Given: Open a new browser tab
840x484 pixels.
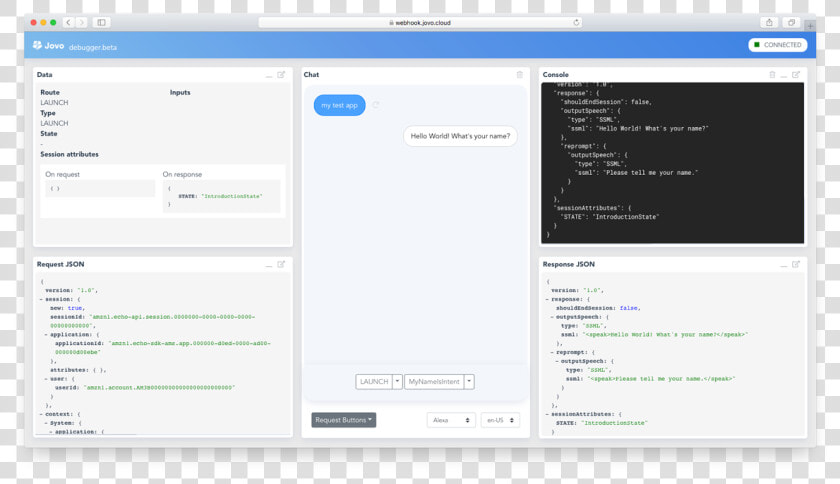Looking at the screenshot, I should [x=810, y=26].
